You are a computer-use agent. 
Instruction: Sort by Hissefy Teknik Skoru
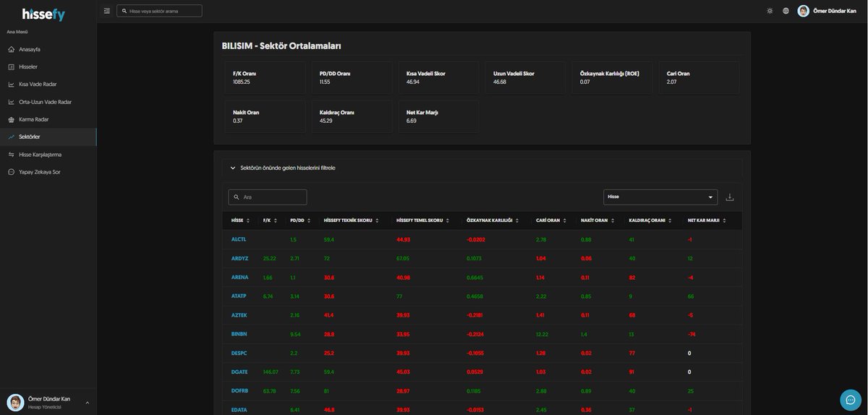pos(351,221)
